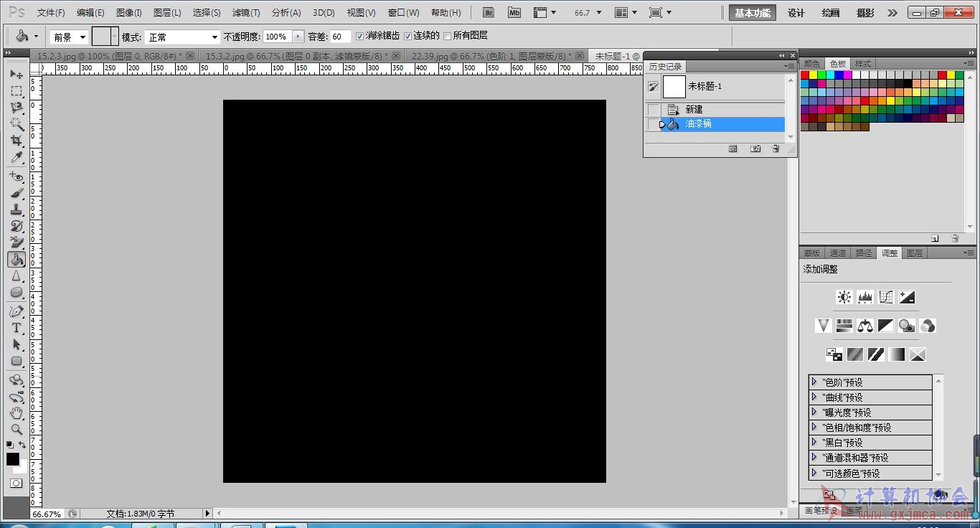The width and height of the screenshot is (980, 528).
Task: Select the Clone Stamp tool
Action: 17,209
